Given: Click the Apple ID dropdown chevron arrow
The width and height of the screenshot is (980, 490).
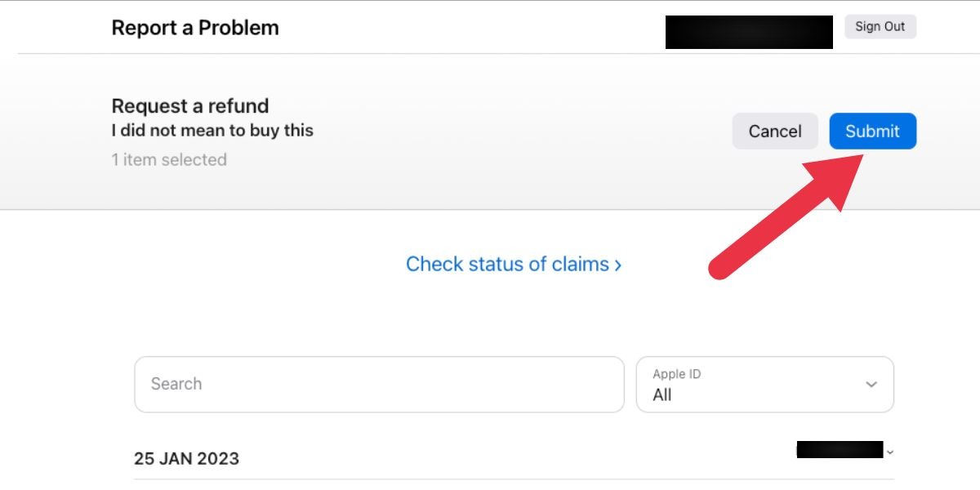Looking at the screenshot, I should click(x=871, y=385).
